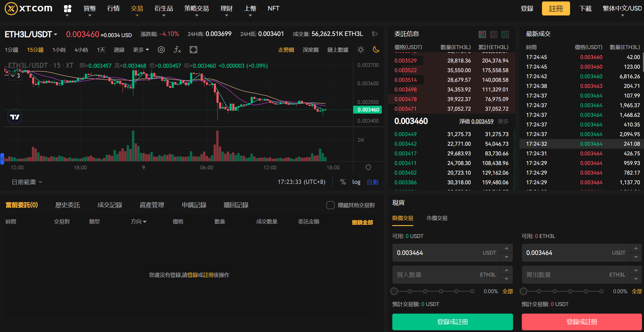Click the 買入數量 buy quantity field
Image resolution: width=644 pixels, height=332 pixels.
[x=446, y=275]
